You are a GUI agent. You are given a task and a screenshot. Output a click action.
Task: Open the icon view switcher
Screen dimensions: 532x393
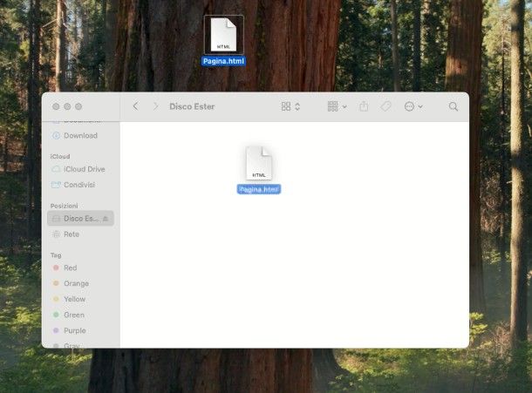coord(290,106)
